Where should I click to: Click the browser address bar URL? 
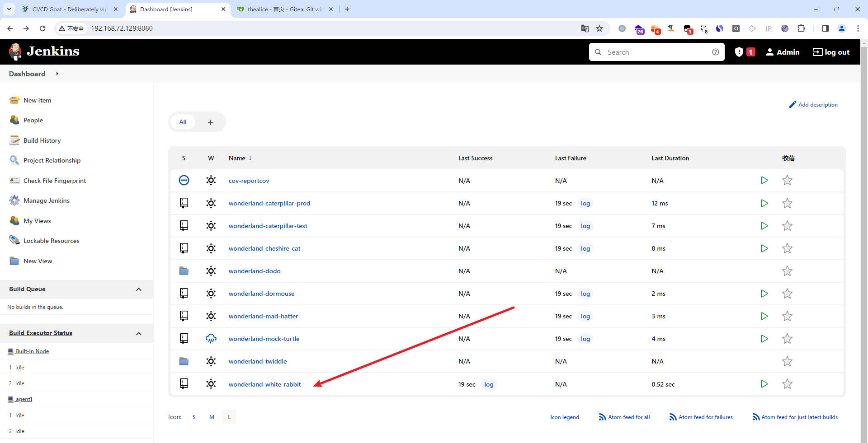pos(122,28)
